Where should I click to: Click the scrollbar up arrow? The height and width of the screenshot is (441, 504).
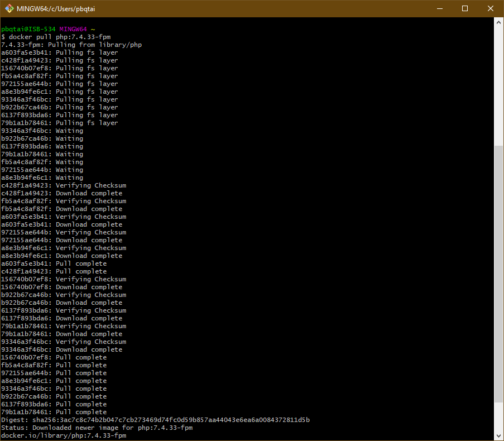[x=498, y=22]
